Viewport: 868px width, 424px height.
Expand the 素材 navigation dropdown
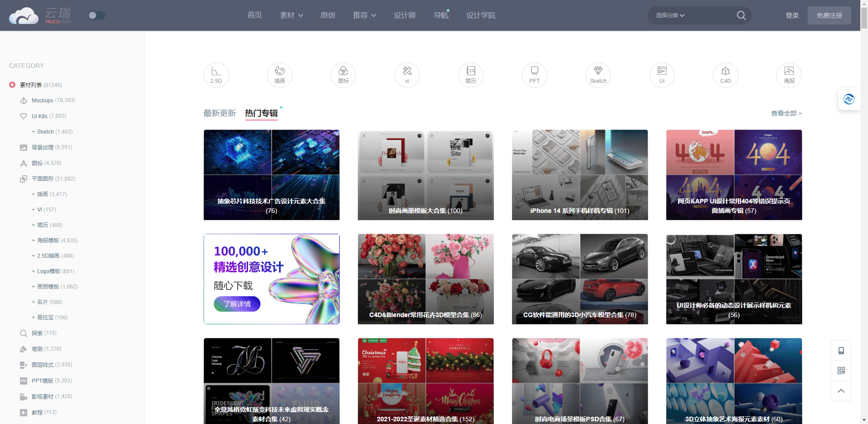(x=291, y=15)
